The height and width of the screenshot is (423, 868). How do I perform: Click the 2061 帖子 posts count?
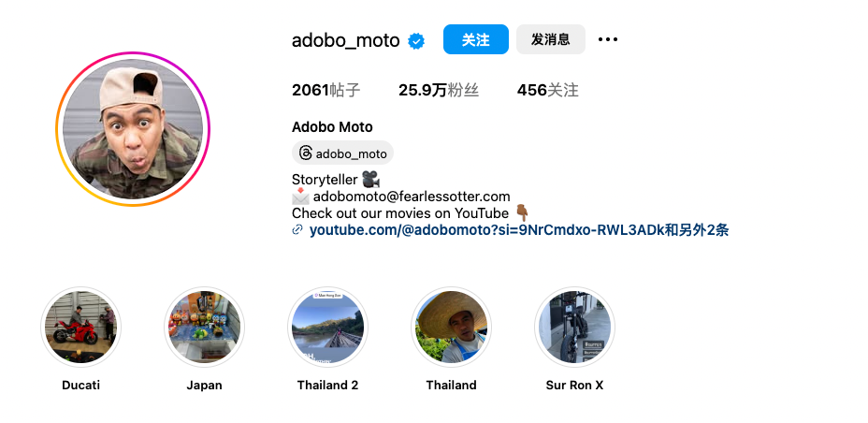[x=325, y=90]
